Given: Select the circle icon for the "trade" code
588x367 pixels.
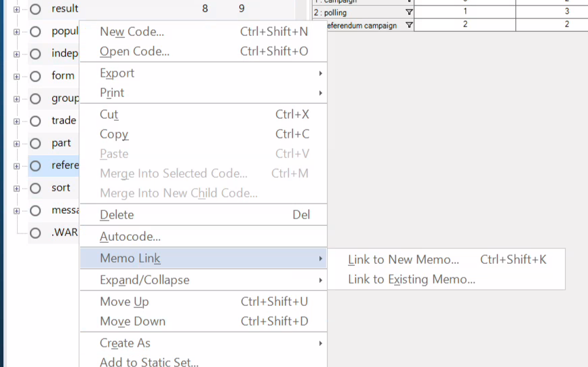Looking at the screenshot, I should pyautogui.click(x=35, y=121).
